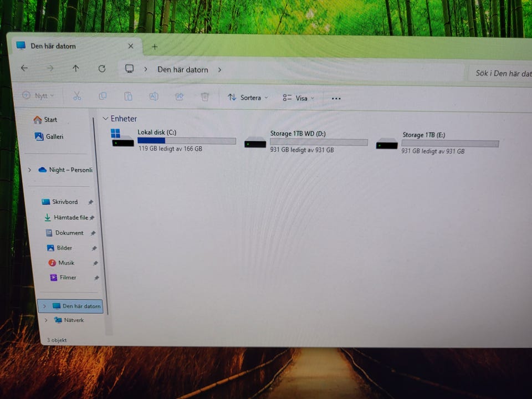
Task: Click the pin icon next to Skrivbord
Action: point(90,202)
